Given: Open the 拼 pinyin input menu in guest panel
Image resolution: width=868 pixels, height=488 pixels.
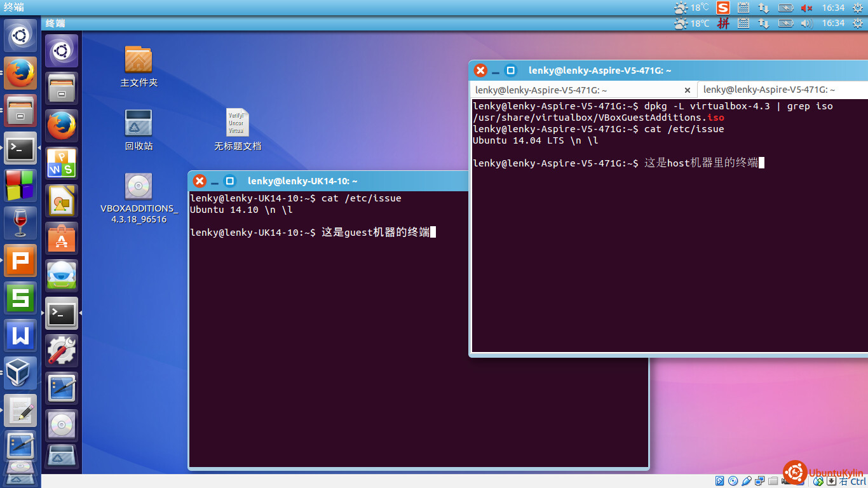Looking at the screenshot, I should point(722,24).
